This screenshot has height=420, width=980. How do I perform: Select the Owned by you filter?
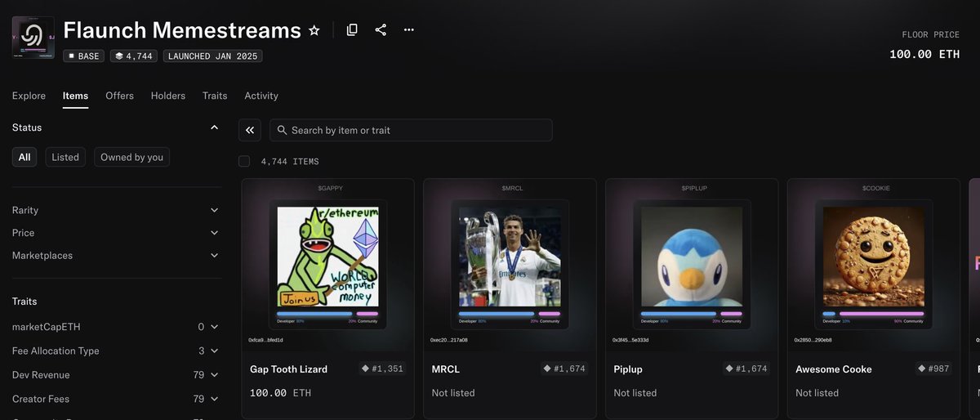click(x=131, y=157)
